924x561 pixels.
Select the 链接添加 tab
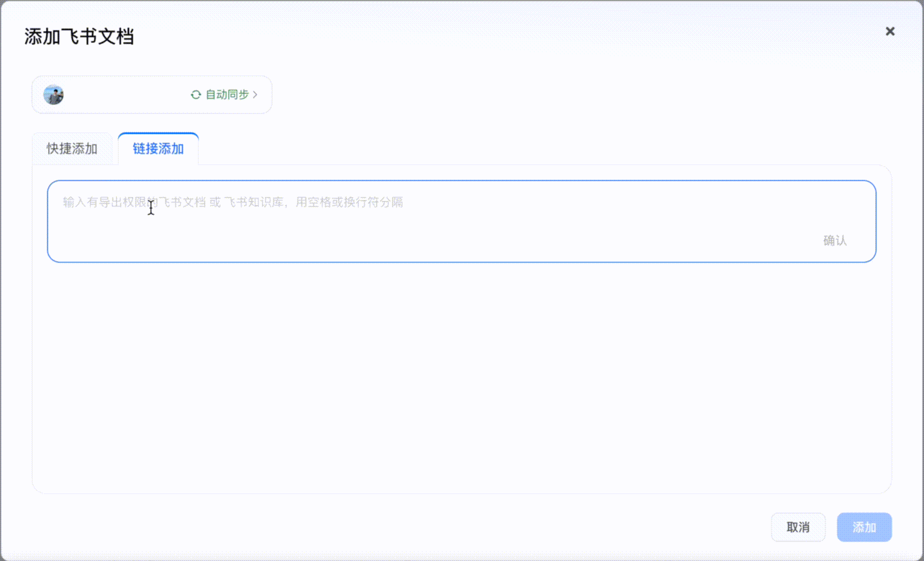point(158,148)
